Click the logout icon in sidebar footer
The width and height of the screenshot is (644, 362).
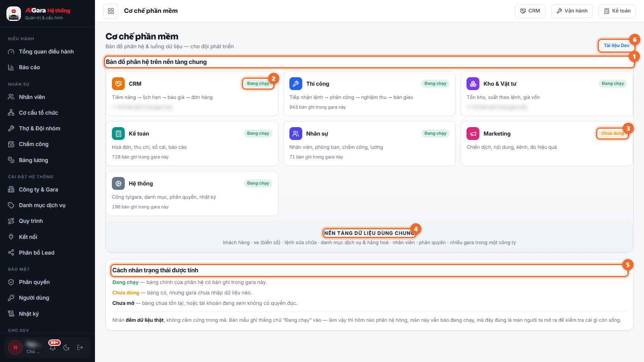coord(80,348)
